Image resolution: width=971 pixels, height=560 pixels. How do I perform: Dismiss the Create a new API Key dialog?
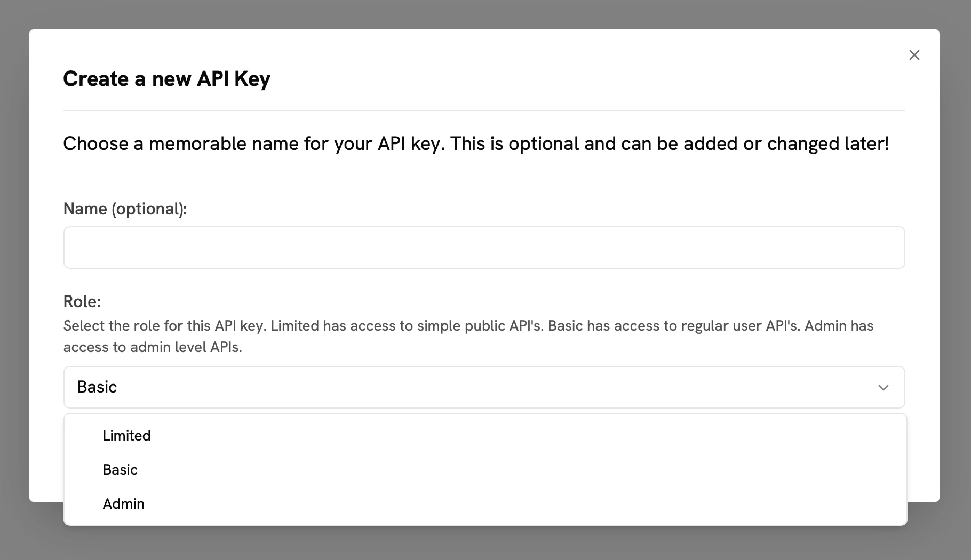914,55
